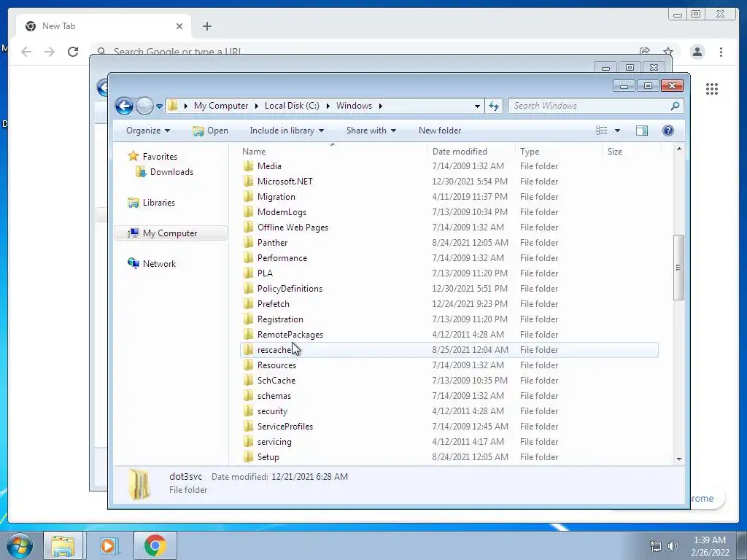Open Downloads in navigation pane
This screenshot has width=747, height=560.
[171, 172]
